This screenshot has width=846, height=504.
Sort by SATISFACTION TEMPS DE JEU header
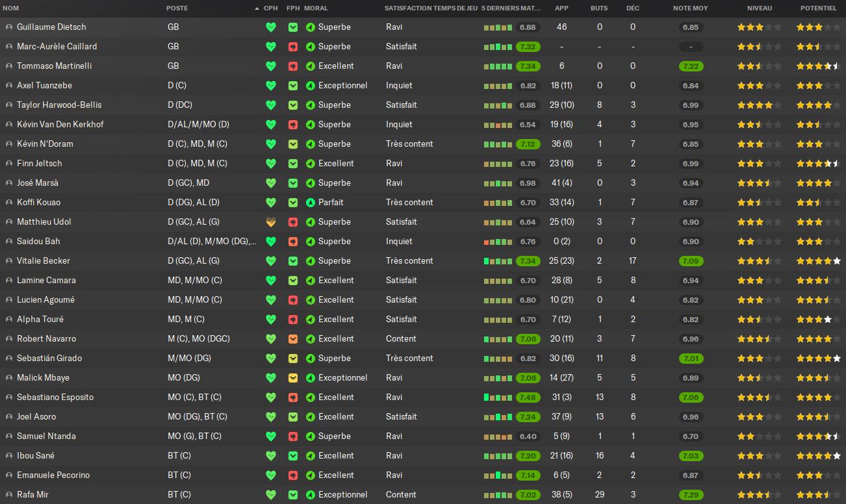pos(431,8)
